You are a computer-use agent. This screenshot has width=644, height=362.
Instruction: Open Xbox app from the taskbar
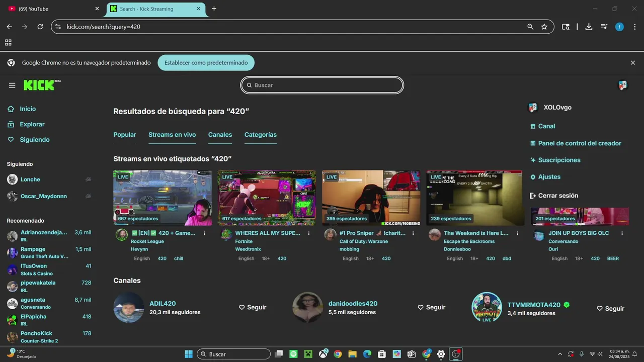pyautogui.click(x=323, y=354)
